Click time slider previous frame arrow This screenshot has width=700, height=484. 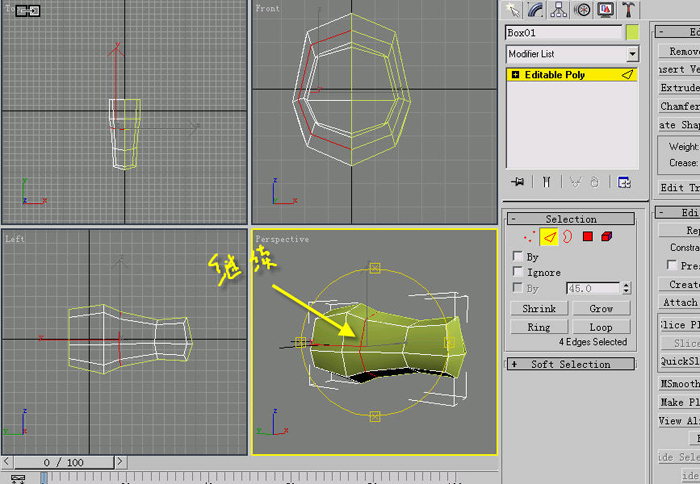(x=6, y=461)
